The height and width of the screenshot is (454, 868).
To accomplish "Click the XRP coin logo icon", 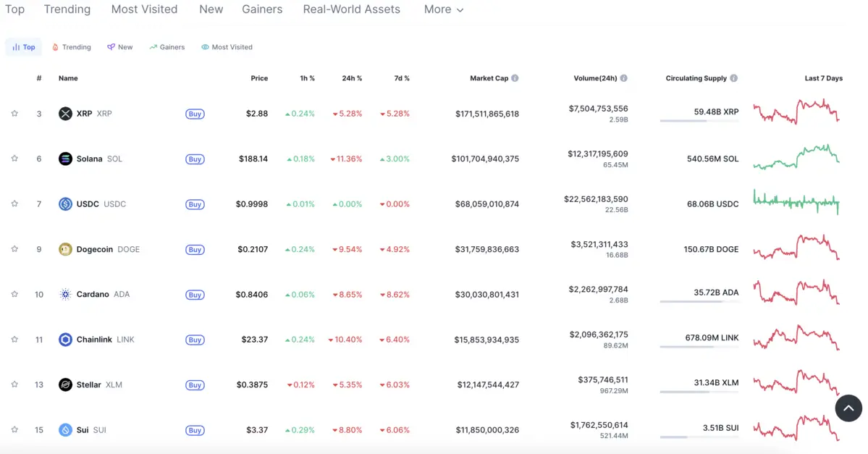I will point(65,114).
